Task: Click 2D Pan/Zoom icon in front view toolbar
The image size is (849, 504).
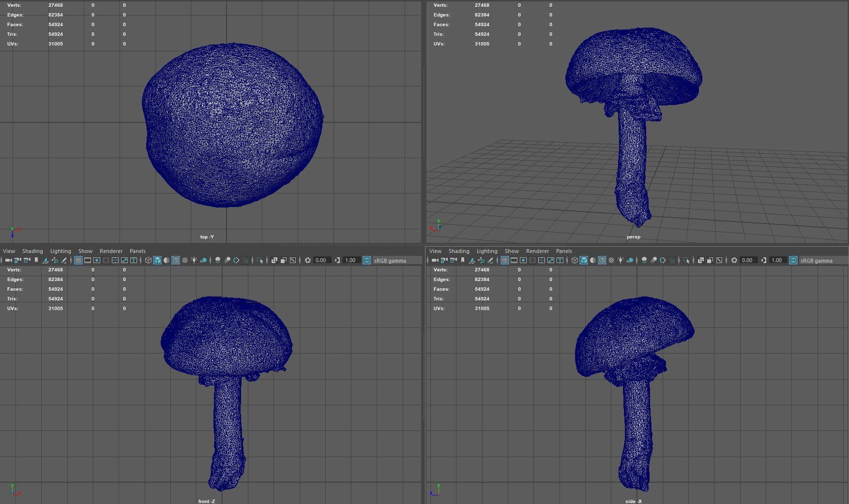Action: pyautogui.click(x=54, y=260)
